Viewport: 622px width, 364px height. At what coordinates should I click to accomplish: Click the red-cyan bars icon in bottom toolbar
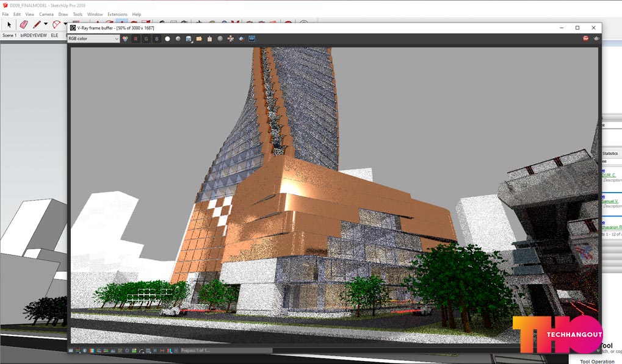(169, 351)
